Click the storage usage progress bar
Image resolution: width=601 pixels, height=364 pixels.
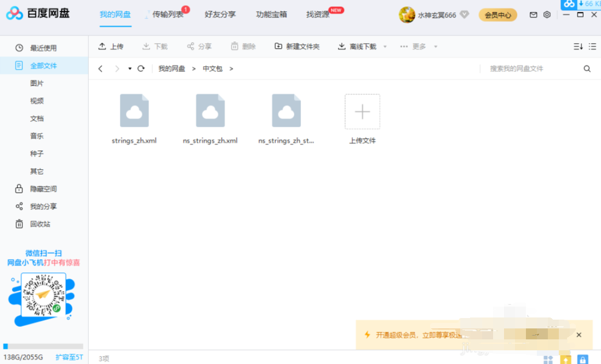43,346
